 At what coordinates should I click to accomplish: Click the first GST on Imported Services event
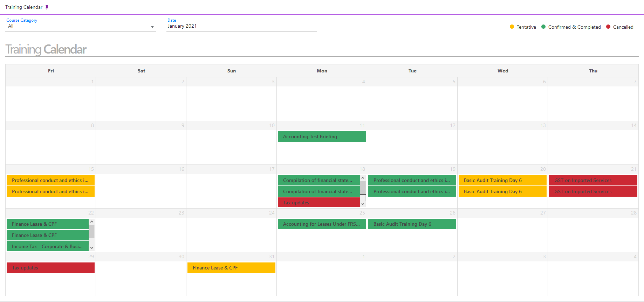[x=592, y=180]
